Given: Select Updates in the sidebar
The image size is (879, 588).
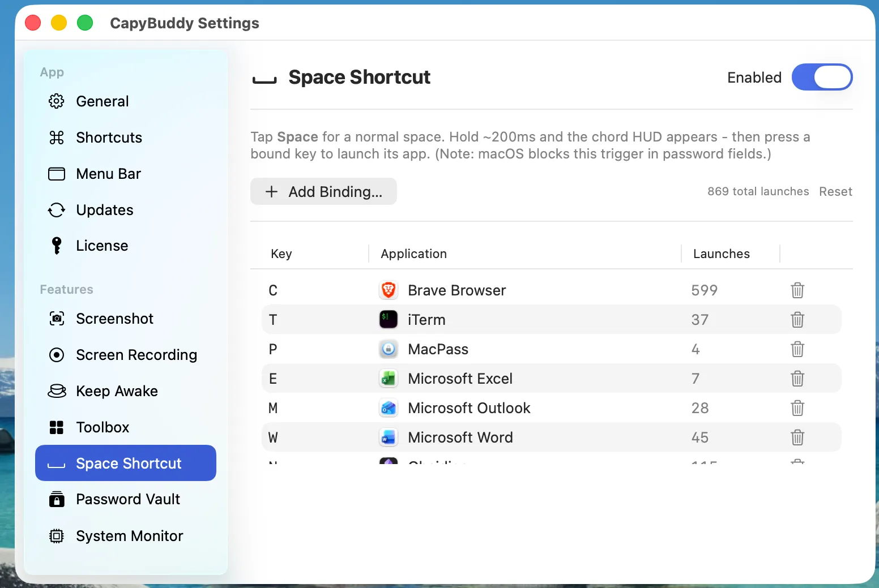Looking at the screenshot, I should (126, 210).
